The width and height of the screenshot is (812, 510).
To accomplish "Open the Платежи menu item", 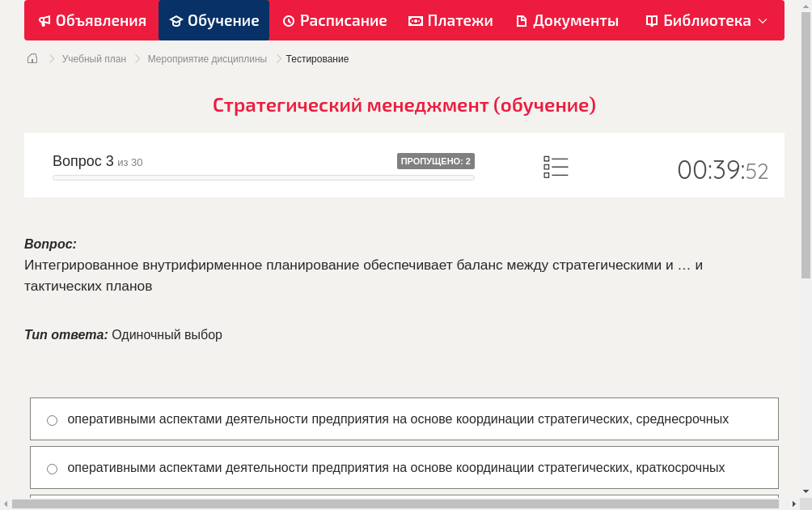I will click(x=450, y=20).
